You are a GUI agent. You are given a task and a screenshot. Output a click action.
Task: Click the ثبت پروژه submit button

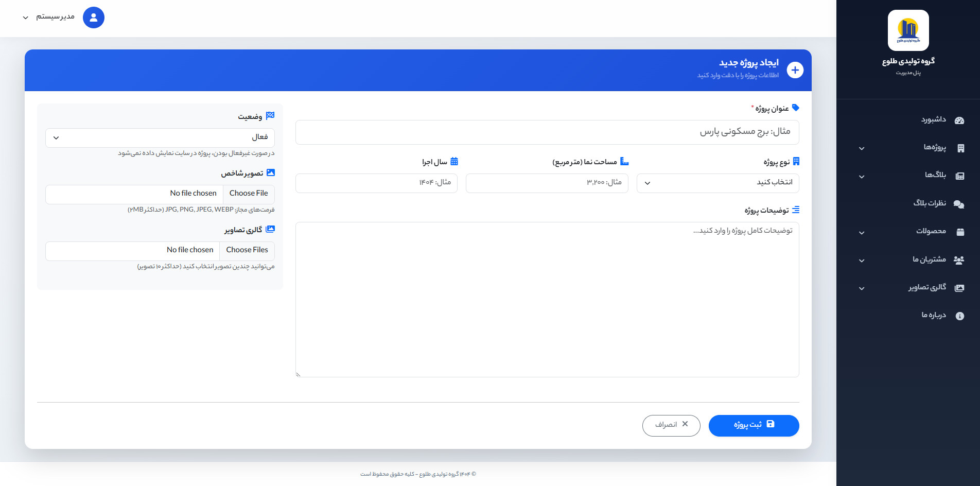[754, 425]
